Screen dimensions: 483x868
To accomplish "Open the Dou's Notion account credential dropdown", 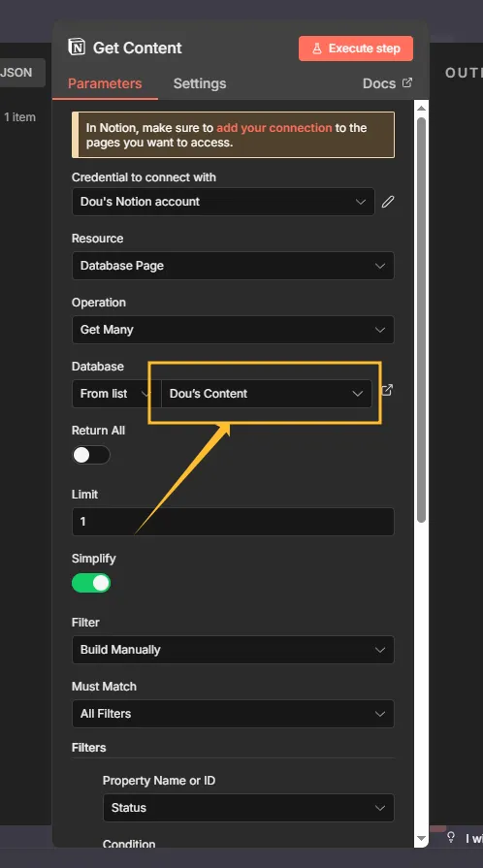I will [x=223, y=202].
